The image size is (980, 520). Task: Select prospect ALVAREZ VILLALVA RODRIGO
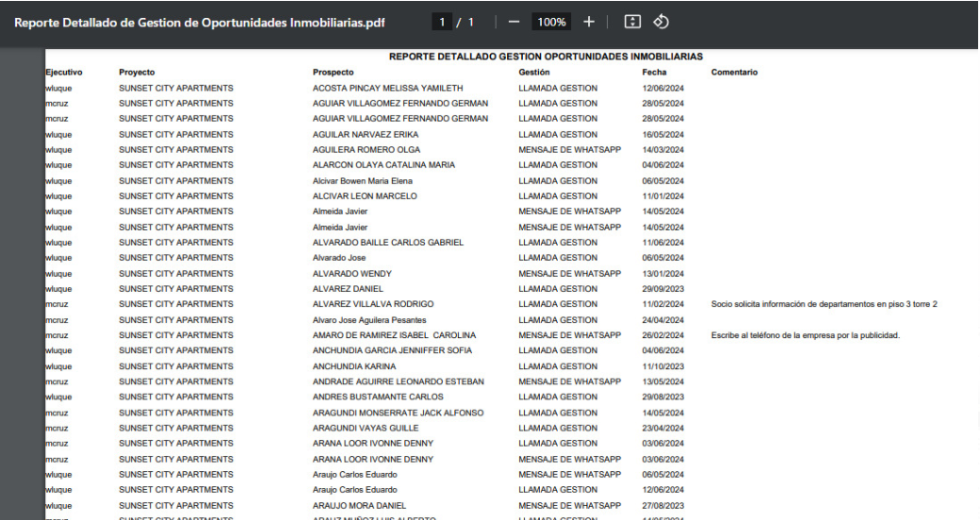(x=372, y=304)
